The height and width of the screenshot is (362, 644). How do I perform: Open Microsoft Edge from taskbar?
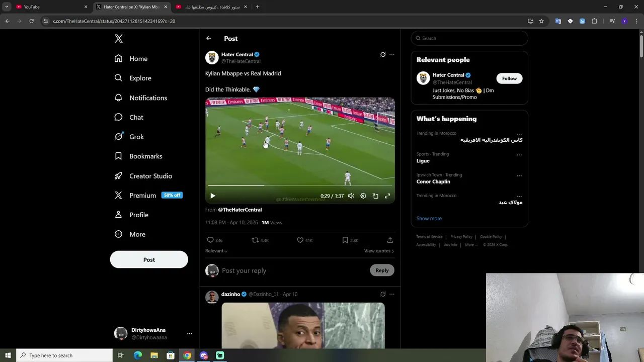(x=138, y=355)
